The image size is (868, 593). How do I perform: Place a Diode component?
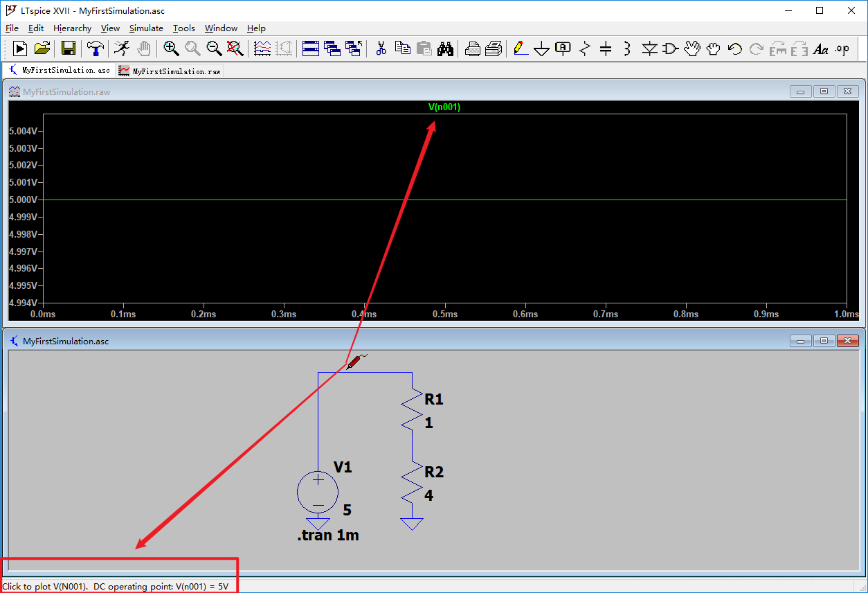[x=649, y=48]
